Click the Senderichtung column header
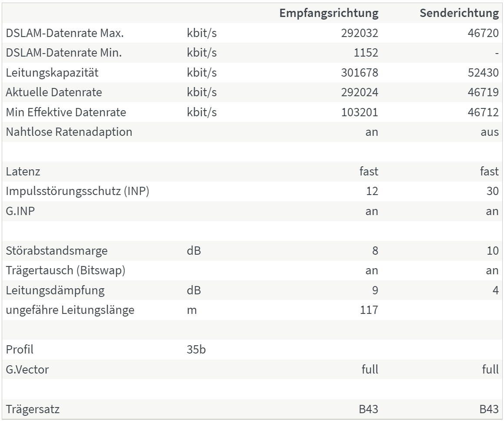 (x=459, y=13)
